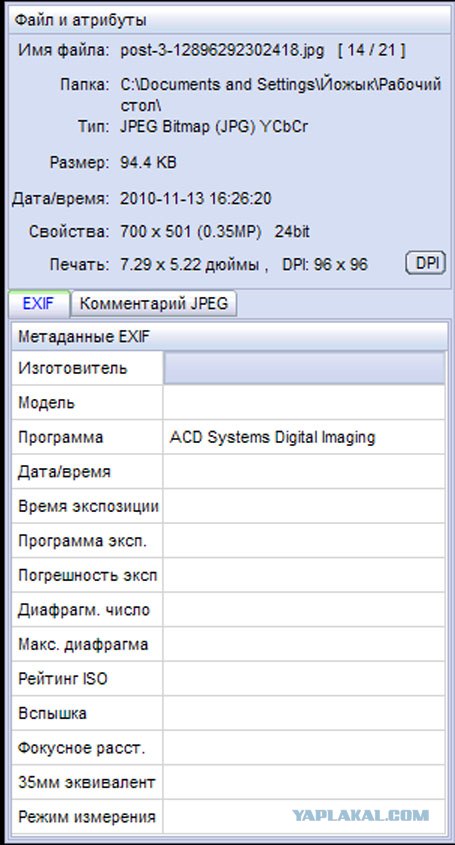This screenshot has width=455, height=845.
Task: Click the empty Модель value cell
Action: pyautogui.click(x=305, y=403)
